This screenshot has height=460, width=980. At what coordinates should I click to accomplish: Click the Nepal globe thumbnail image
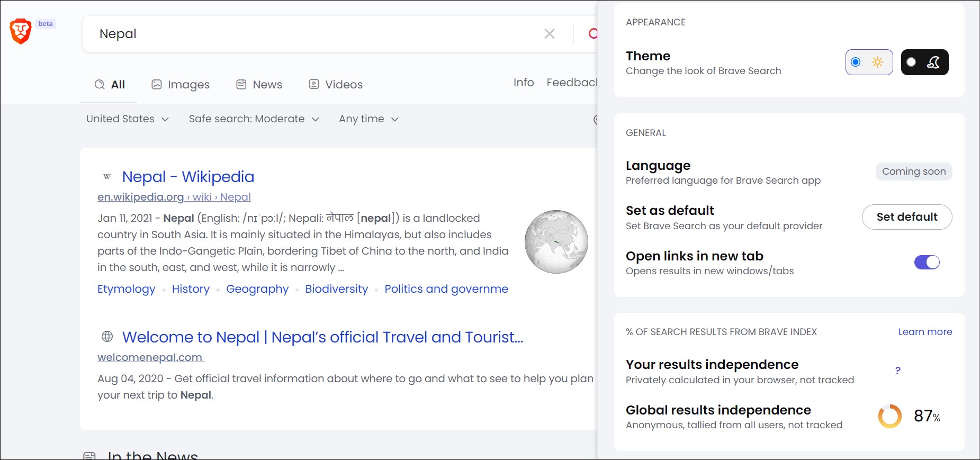point(556,242)
